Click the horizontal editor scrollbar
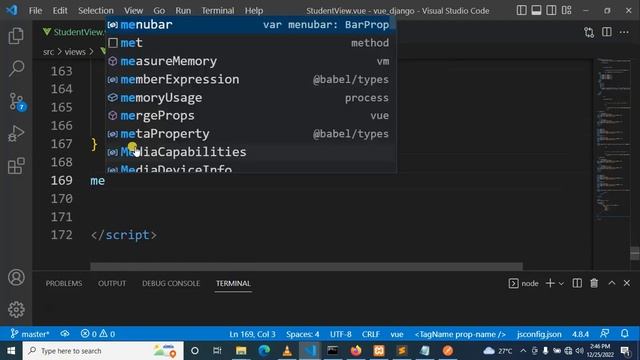Screen dimensions: 640x360 [x=306, y=266]
